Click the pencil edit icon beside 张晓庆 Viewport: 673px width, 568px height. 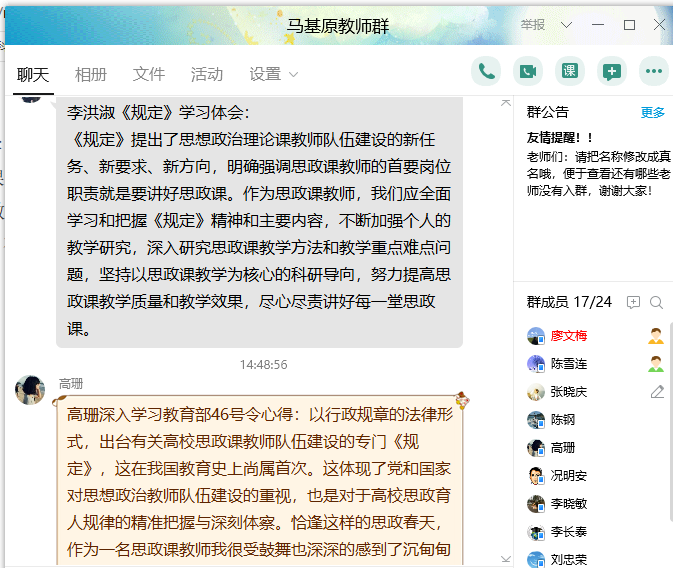[x=657, y=392]
